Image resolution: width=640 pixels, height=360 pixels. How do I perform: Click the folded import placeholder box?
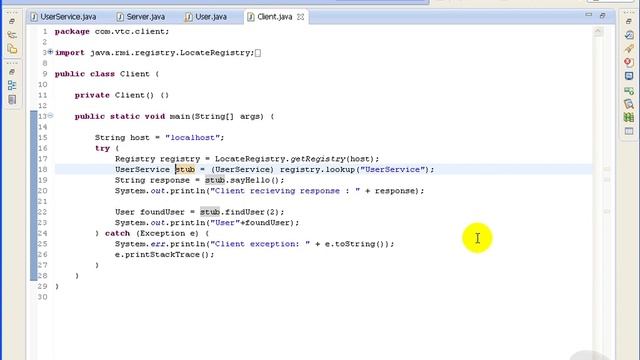click(258, 53)
